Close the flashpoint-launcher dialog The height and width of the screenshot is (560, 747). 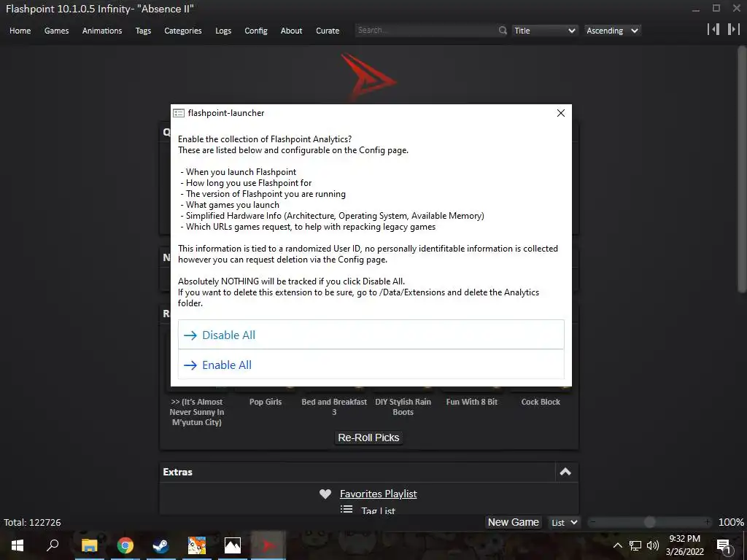coord(561,113)
